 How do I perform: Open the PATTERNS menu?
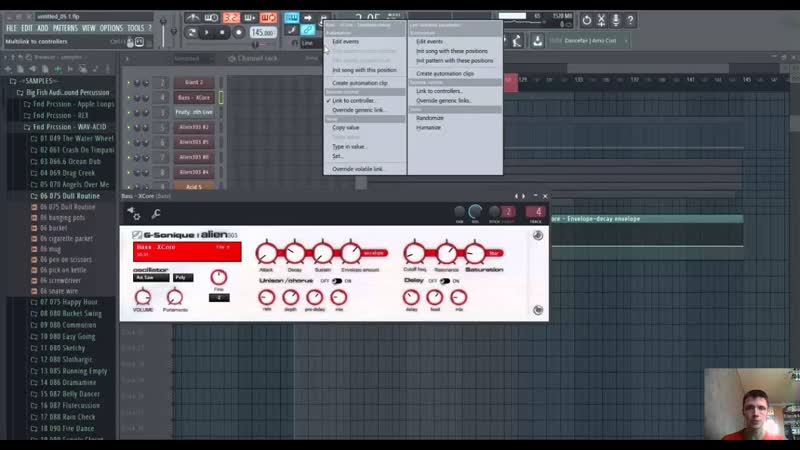(65, 28)
